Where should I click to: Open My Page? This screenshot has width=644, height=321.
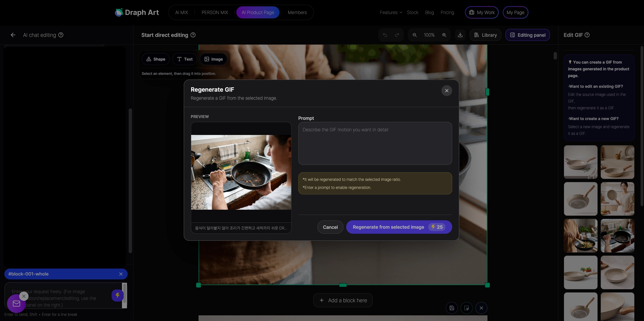[515, 13]
